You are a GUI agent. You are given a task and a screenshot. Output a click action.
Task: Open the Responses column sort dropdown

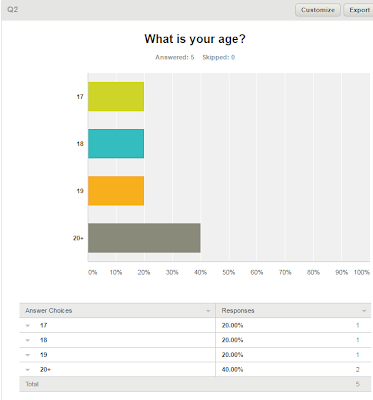364,311
